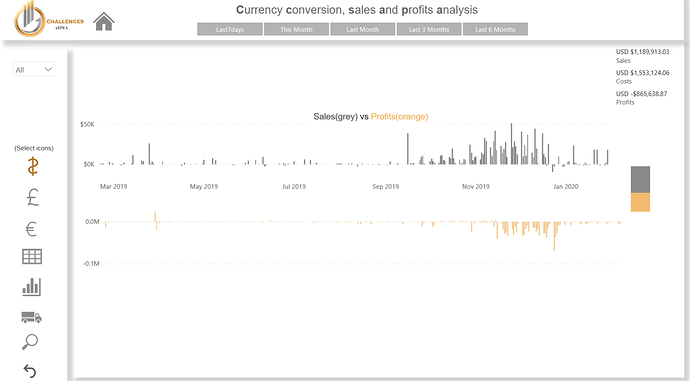
Task: Open the bar chart view icon
Action: pos(31,286)
